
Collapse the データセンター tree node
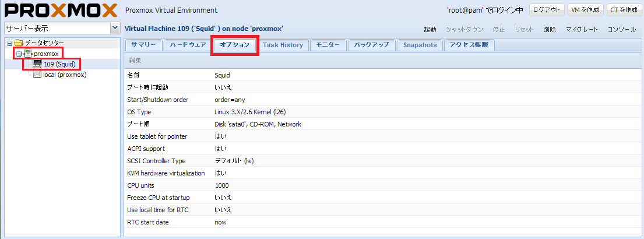9,43
